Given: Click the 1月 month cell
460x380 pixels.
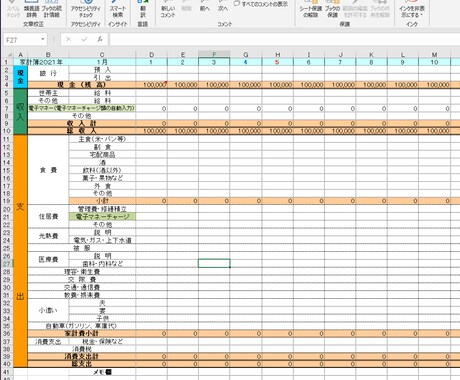Looking at the screenshot, I should click(x=102, y=62).
